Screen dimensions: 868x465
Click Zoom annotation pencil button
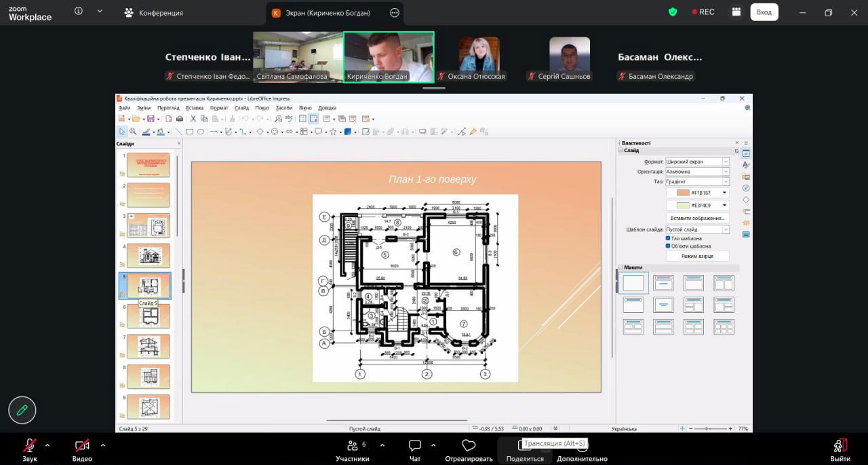coord(22,410)
